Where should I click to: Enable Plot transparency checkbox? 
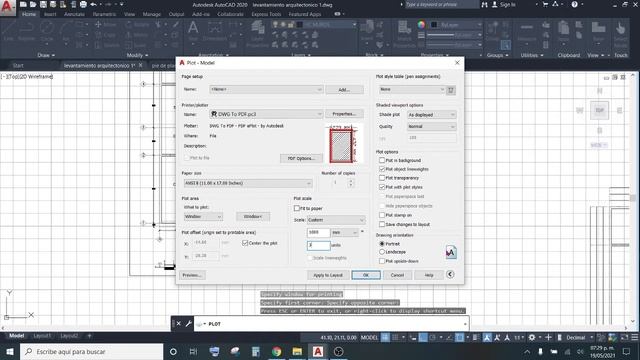[x=382, y=178]
